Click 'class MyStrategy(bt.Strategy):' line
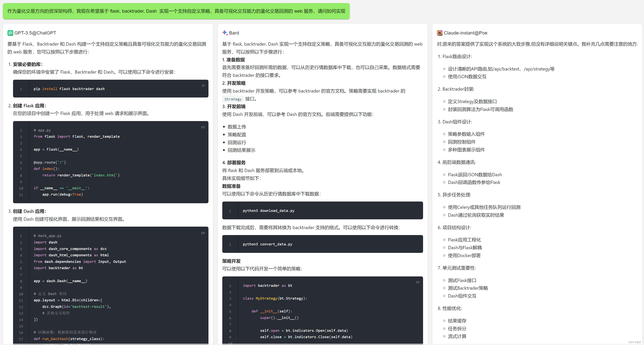 point(275,299)
